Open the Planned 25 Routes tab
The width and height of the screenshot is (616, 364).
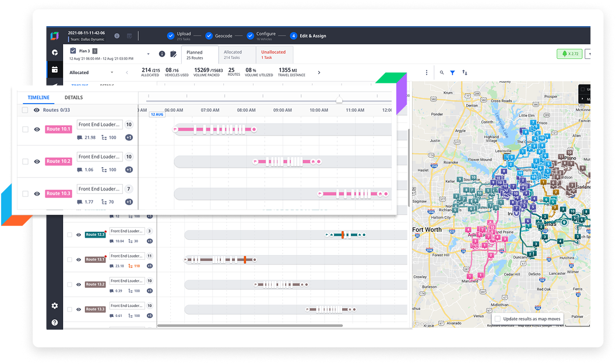click(x=199, y=55)
